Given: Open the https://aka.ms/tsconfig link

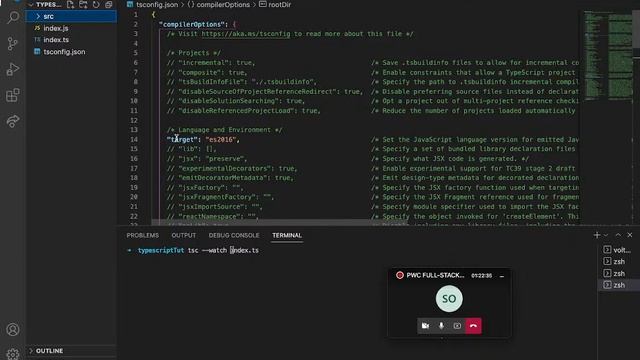Looking at the screenshot, I should coord(246,34).
